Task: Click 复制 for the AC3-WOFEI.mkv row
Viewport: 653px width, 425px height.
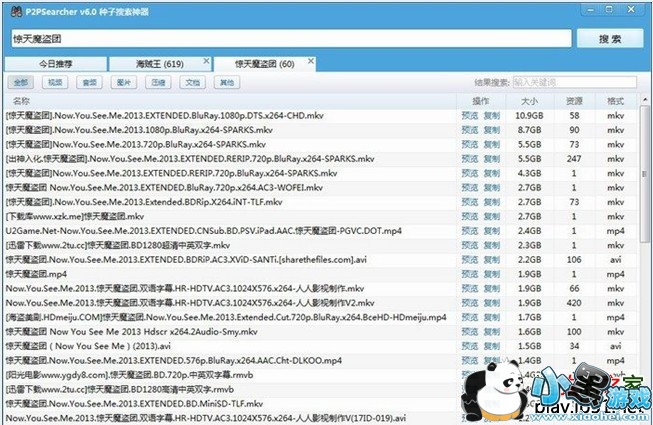Action: pos(492,188)
